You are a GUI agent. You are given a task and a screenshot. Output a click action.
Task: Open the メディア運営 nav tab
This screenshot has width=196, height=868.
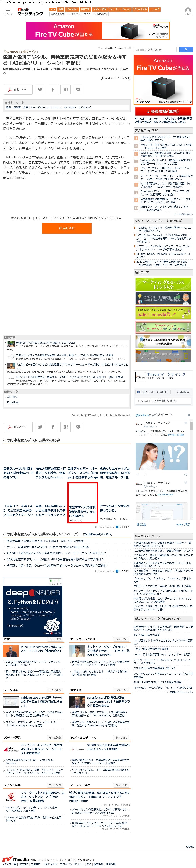coord(100,10)
